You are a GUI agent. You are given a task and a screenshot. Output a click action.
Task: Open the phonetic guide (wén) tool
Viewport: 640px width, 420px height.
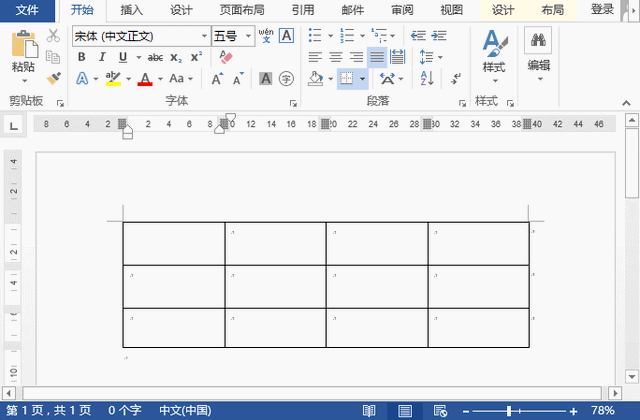click(266, 36)
